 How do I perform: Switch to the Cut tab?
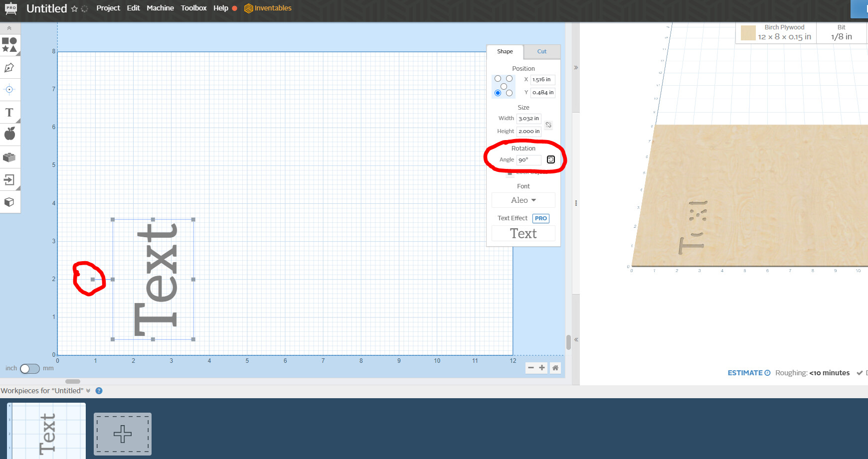[x=541, y=51]
